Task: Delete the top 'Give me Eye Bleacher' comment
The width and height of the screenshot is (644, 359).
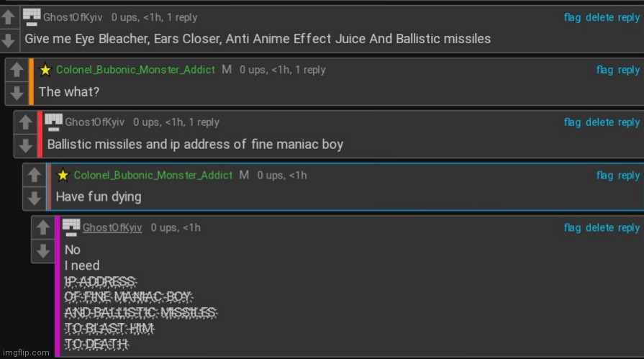Action: point(599,17)
